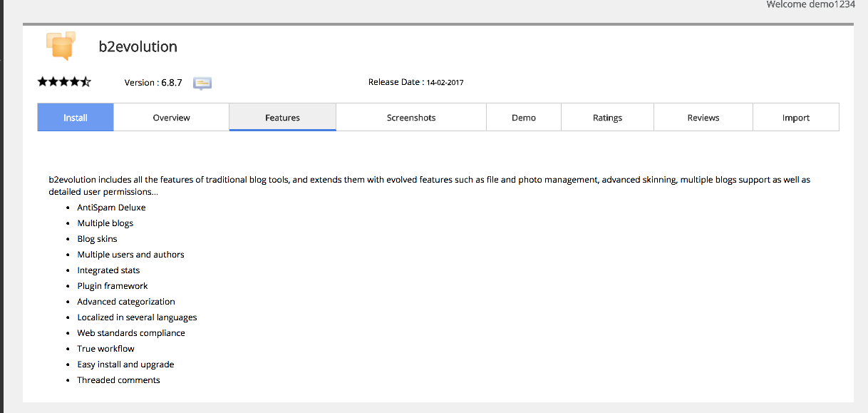The width and height of the screenshot is (868, 413).
Task: Click Advanced categorization in the list
Action: [x=126, y=302]
